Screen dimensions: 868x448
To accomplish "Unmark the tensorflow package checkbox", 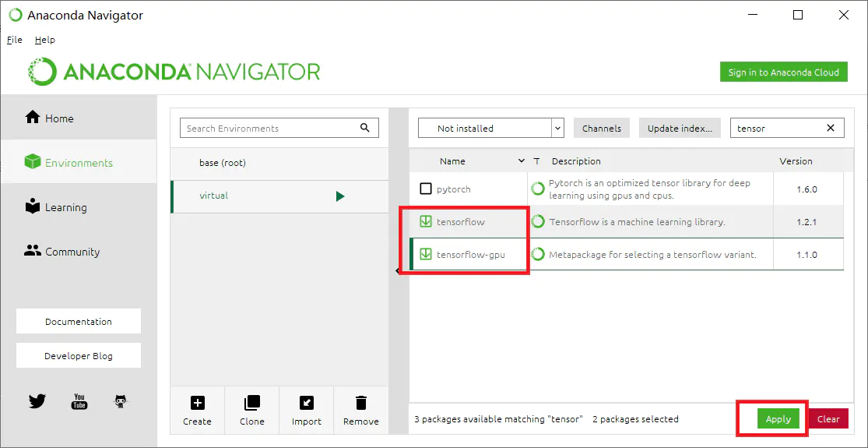I will 425,222.
